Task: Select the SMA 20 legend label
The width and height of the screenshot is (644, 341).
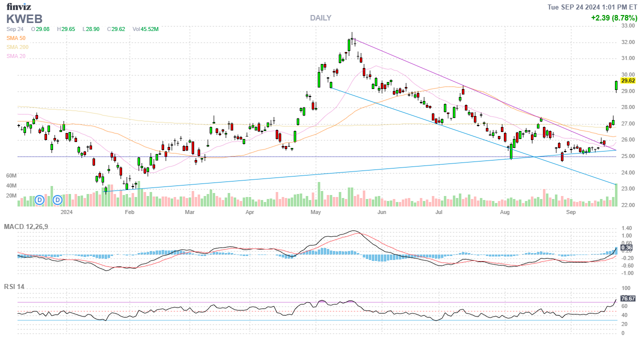Action: [x=16, y=56]
